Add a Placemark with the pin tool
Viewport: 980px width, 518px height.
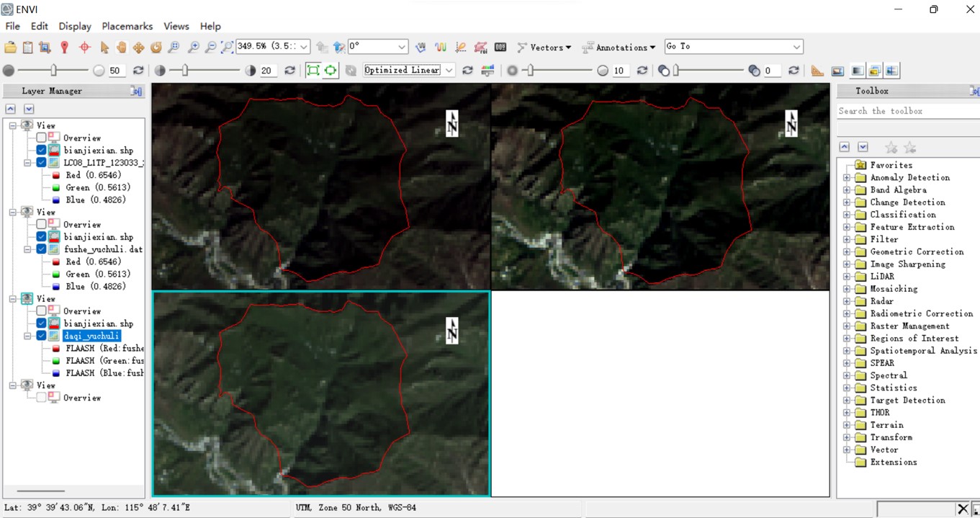[63, 47]
